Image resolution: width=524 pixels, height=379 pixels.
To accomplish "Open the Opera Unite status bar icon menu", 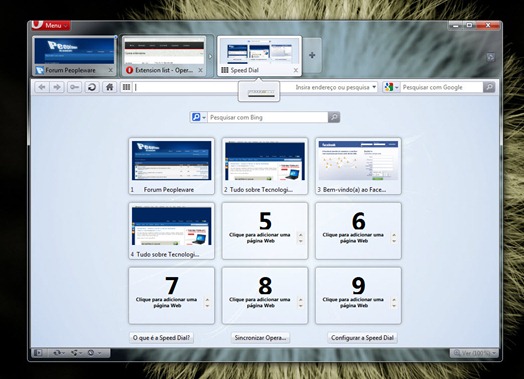I will [x=76, y=353].
